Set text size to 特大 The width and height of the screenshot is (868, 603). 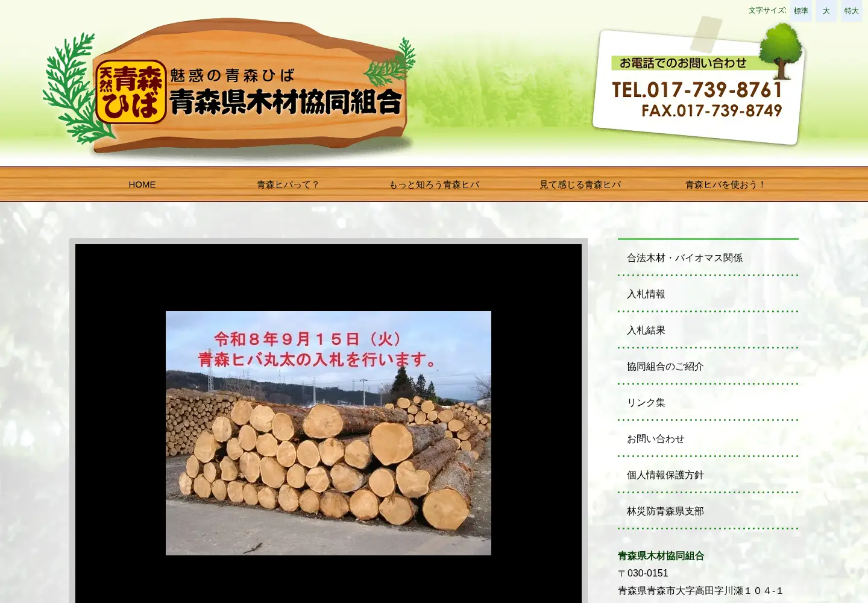point(852,11)
